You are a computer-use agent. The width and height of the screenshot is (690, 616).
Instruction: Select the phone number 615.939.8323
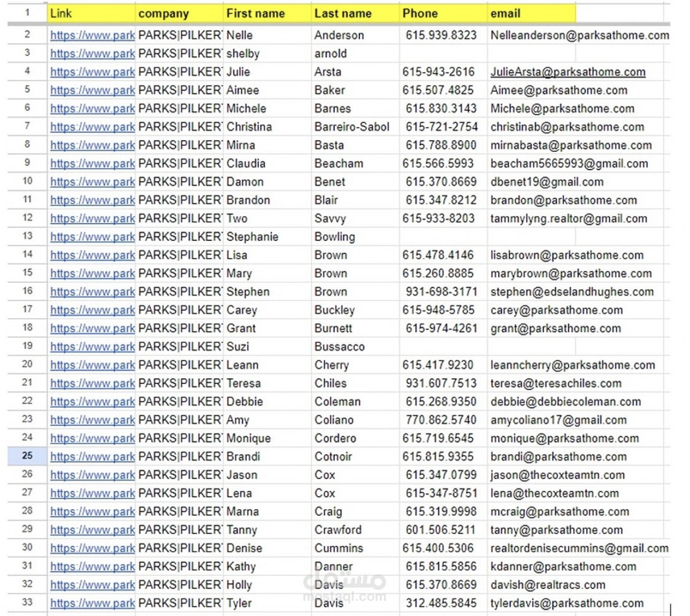441,35
